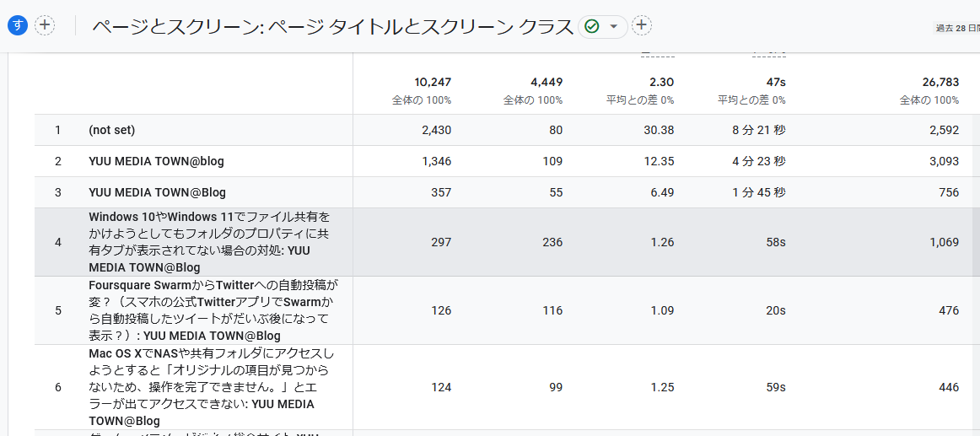Open the Windows 10やWindows 11 file sharing row
This screenshot has height=436, width=980.
(x=209, y=242)
